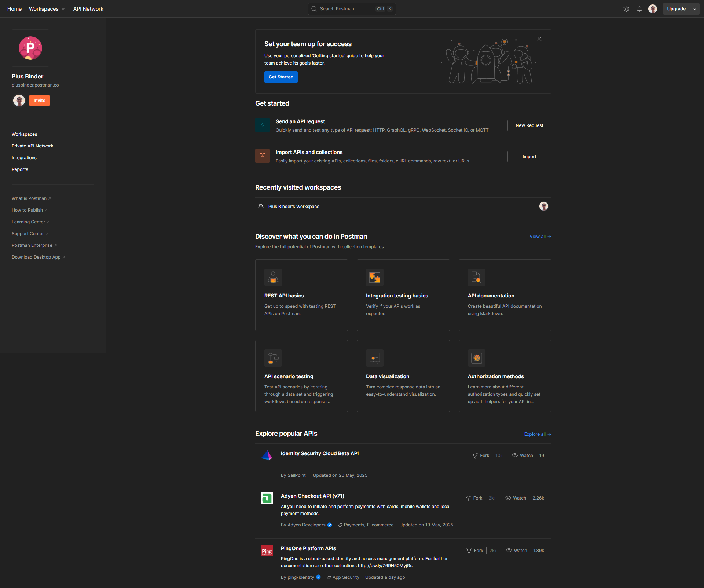Image resolution: width=704 pixels, height=588 pixels.
Task: Open the View all templates link
Action: (540, 237)
